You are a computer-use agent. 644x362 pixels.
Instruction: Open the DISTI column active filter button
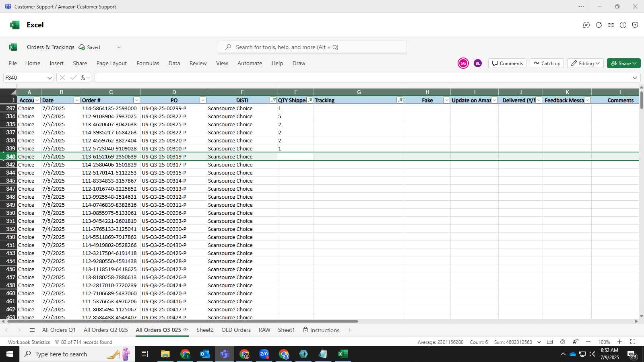(x=273, y=100)
